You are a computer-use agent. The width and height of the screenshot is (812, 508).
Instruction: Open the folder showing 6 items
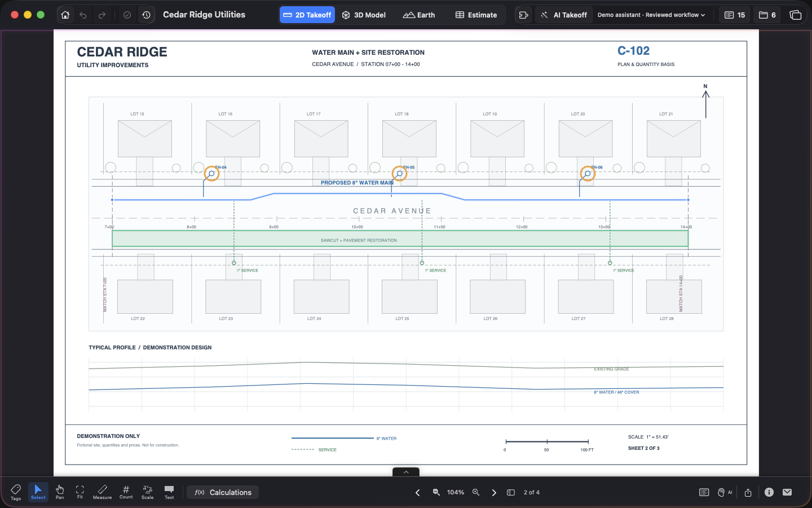(767, 15)
